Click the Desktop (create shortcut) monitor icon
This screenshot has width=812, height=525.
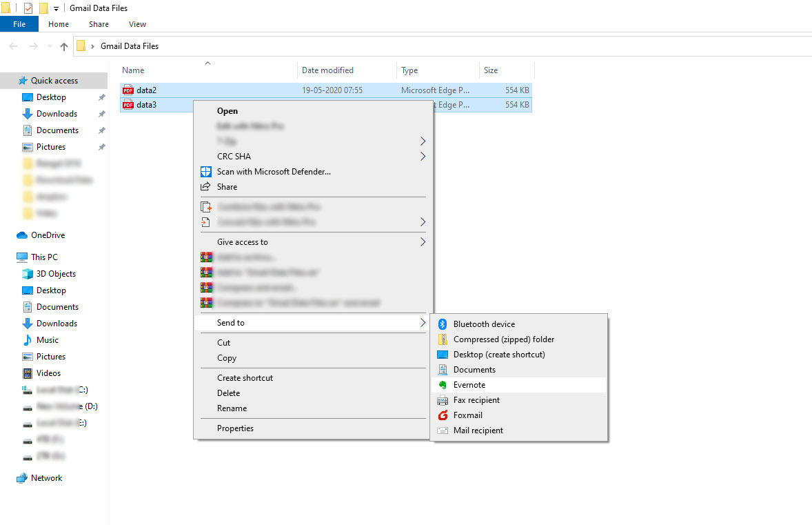point(443,355)
